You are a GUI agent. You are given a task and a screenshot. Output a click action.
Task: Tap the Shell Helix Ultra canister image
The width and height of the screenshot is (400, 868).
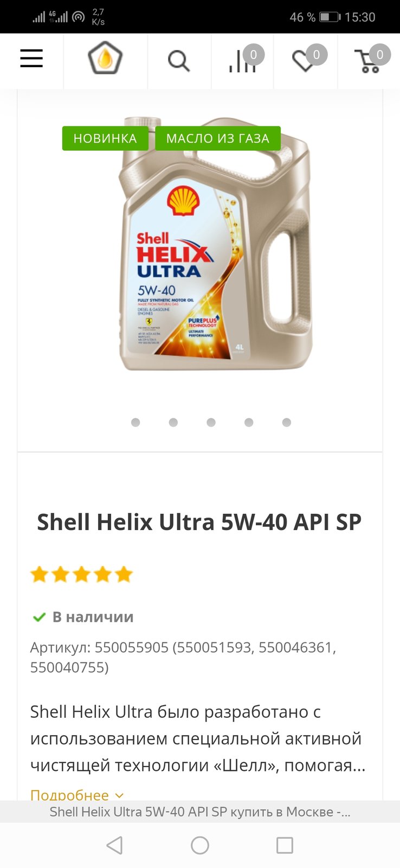click(215, 244)
